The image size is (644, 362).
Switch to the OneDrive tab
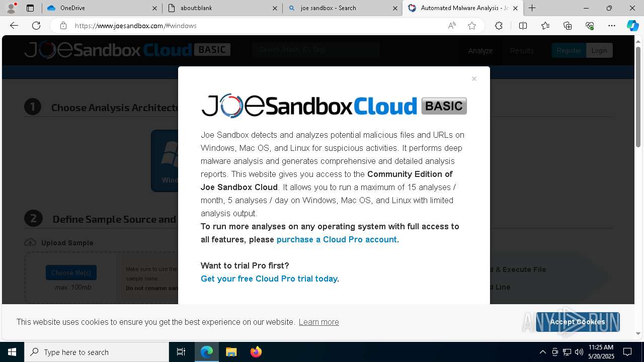click(x=102, y=8)
